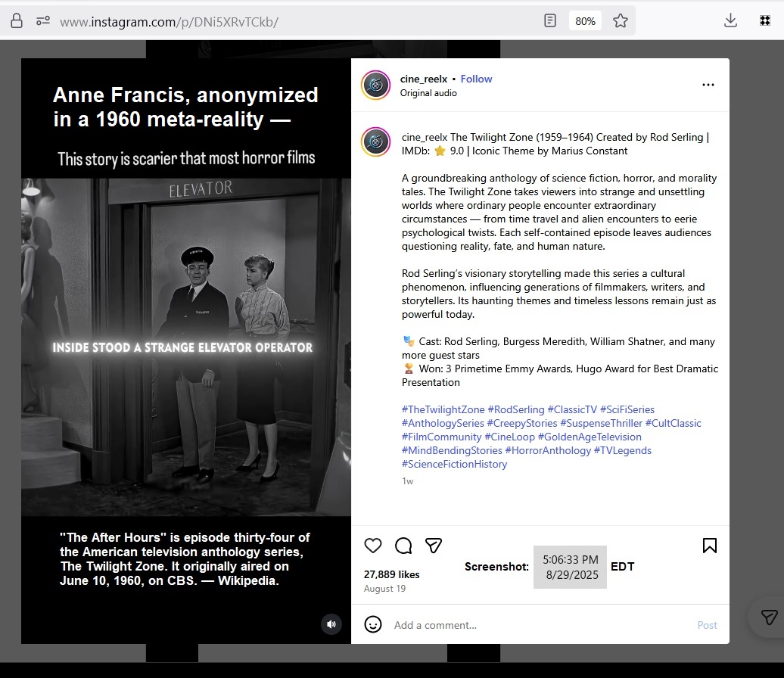Open the 80% zoom level indicator

point(585,21)
